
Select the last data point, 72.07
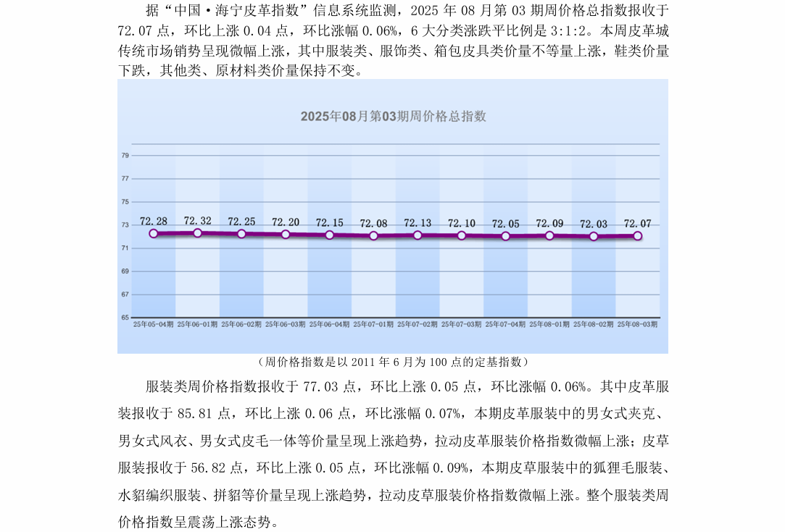(x=638, y=236)
